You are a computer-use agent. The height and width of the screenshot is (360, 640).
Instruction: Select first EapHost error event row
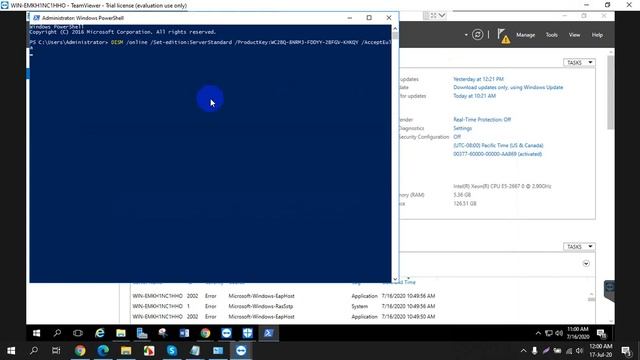pos(284,296)
